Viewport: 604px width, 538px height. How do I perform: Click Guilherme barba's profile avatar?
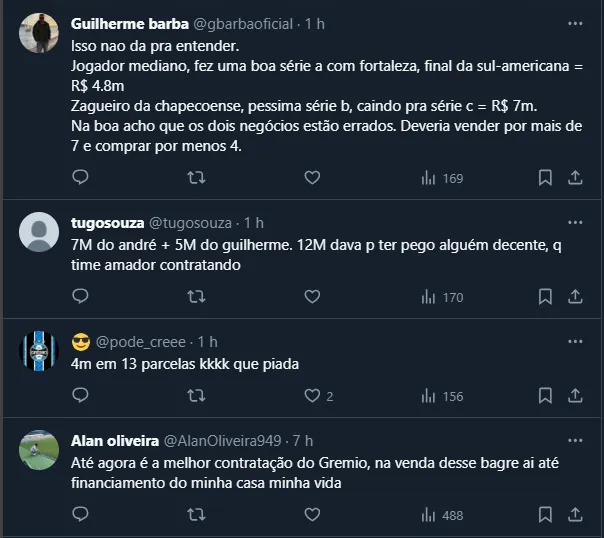click(x=39, y=34)
